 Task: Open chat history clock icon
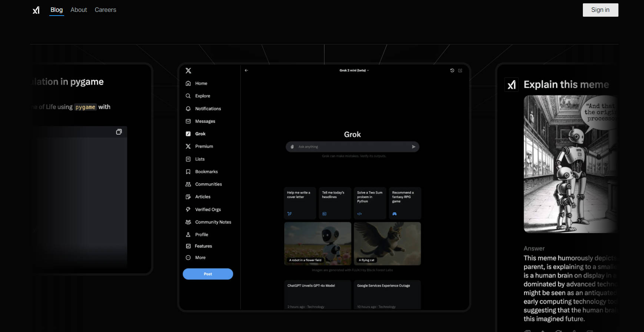pos(452,70)
